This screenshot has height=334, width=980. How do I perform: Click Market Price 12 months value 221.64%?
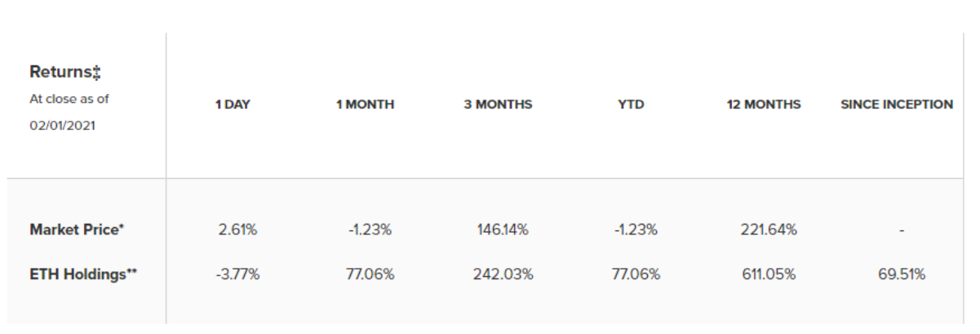pyautogui.click(x=768, y=230)
